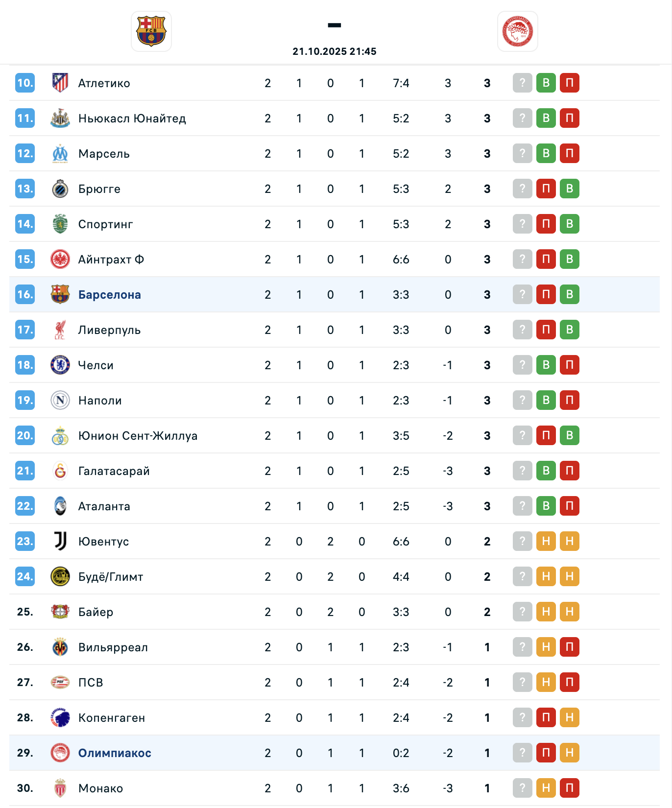Click the Chelsea crest icon
Screen dimensions: 672x808
click(60, 365)
